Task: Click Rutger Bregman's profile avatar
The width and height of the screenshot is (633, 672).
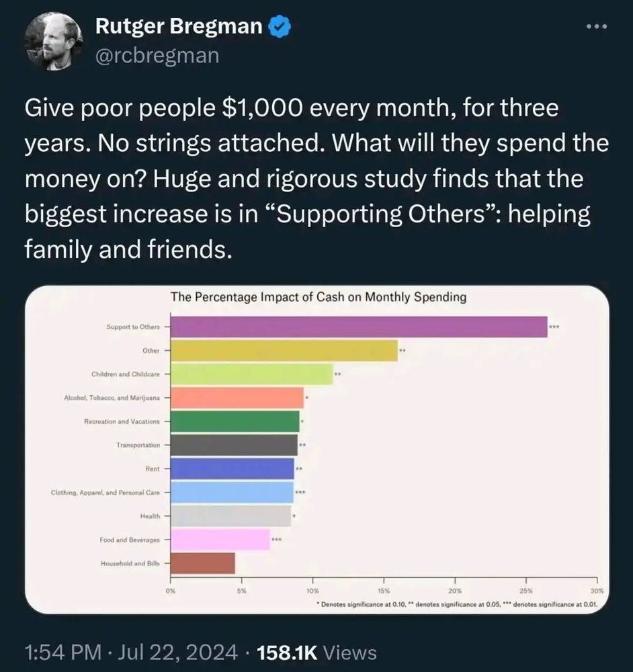Action: [x=54, y=41]
